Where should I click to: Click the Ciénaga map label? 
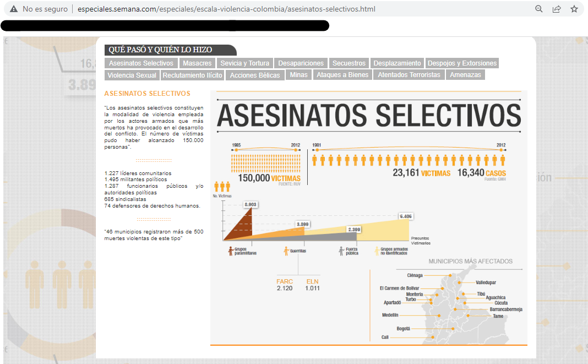point(415,275)
